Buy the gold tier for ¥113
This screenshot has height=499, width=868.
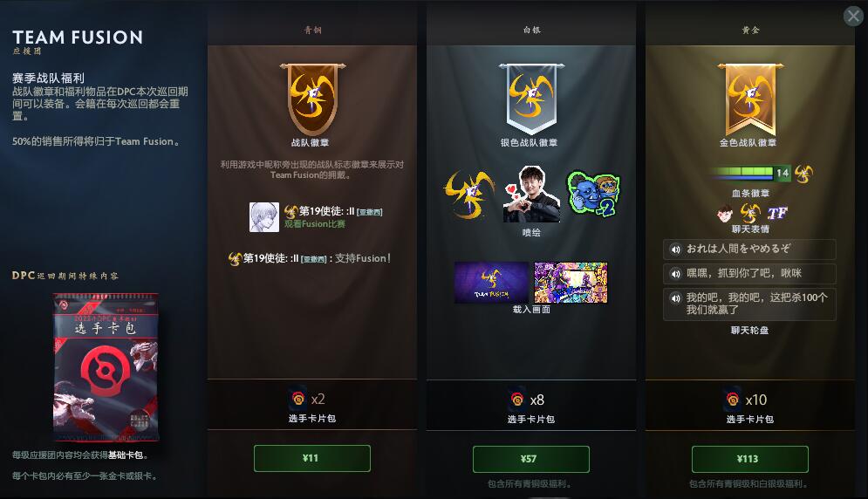pyautogui.click(x=749, y=459)
